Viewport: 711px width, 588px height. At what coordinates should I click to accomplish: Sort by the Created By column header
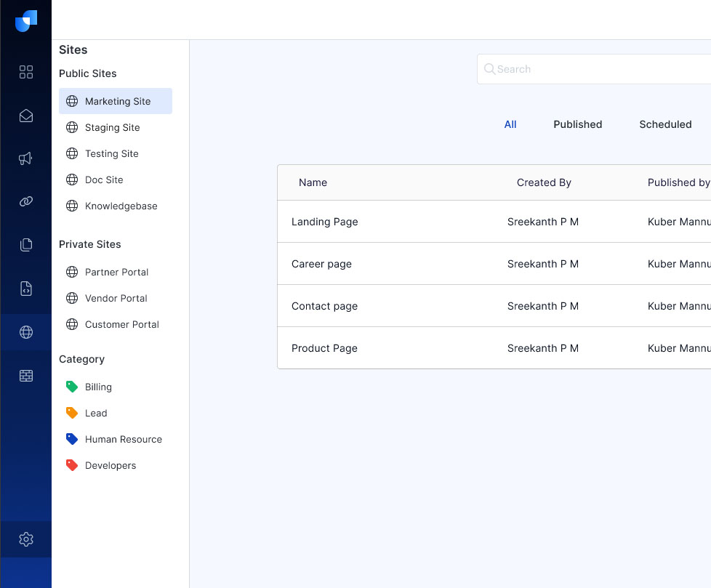[544, 182]
